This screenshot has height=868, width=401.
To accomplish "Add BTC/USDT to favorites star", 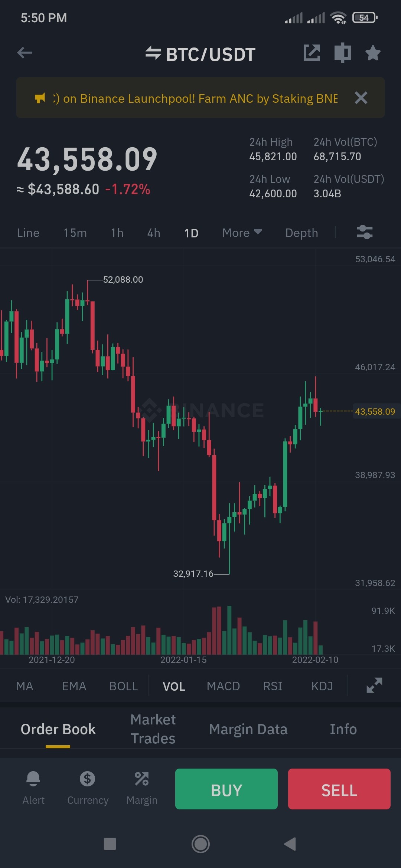I will [373, 53].
